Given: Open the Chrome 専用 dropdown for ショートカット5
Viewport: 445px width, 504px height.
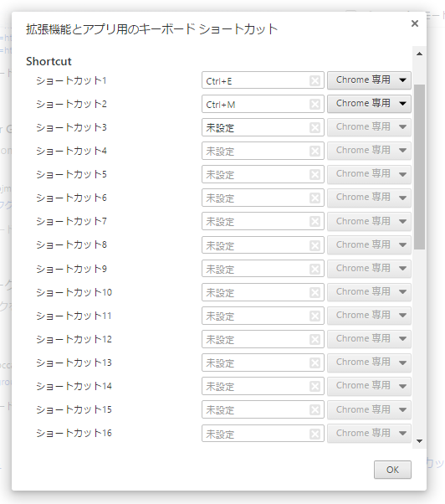Looking at the screenshot, I should point(369,174).
